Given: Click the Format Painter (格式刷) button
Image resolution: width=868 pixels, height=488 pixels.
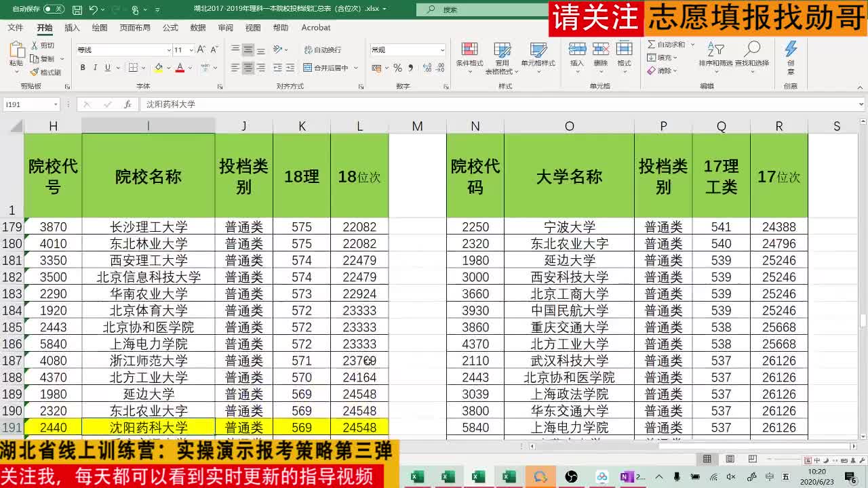Looking at the screenshot, I should (45, 73).
